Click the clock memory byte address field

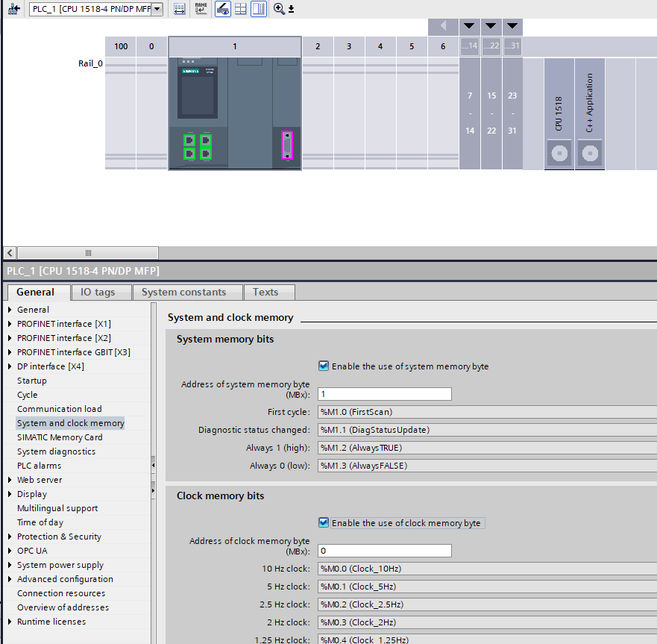tap(385, 551)
